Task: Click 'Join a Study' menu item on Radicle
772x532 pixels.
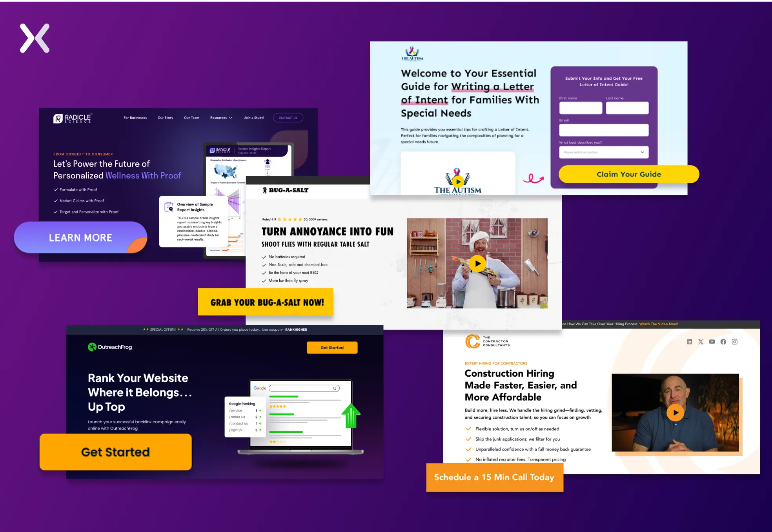Action: pyautogui.click(x=255, y=118)
